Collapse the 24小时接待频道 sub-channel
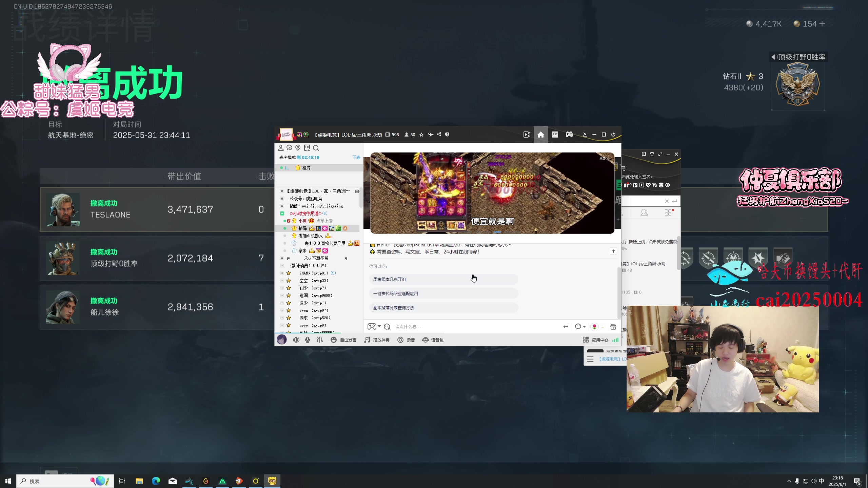 point(282,213)
